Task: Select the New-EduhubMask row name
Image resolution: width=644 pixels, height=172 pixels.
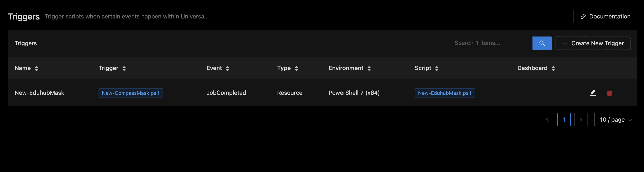Action: coord(40,93)
